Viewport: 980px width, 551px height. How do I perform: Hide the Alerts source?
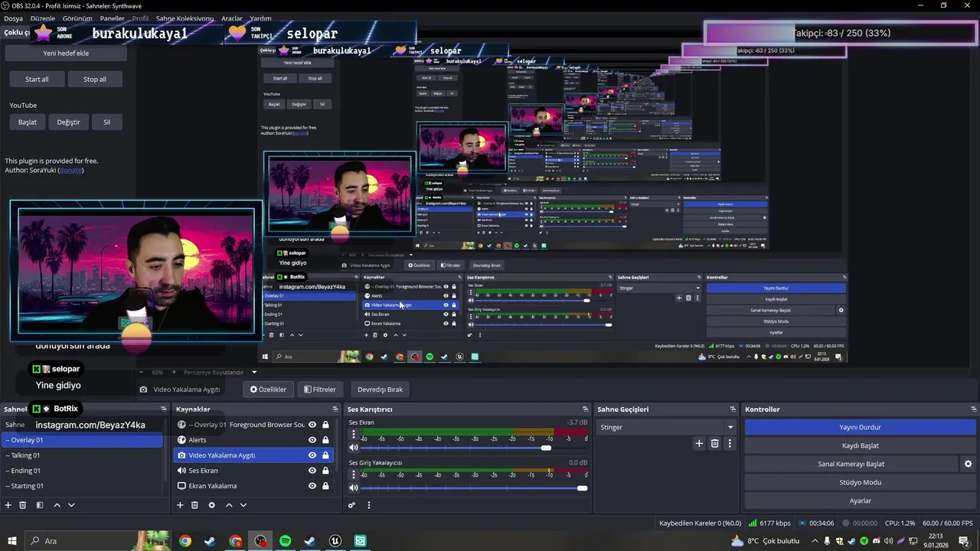(312, 440)
